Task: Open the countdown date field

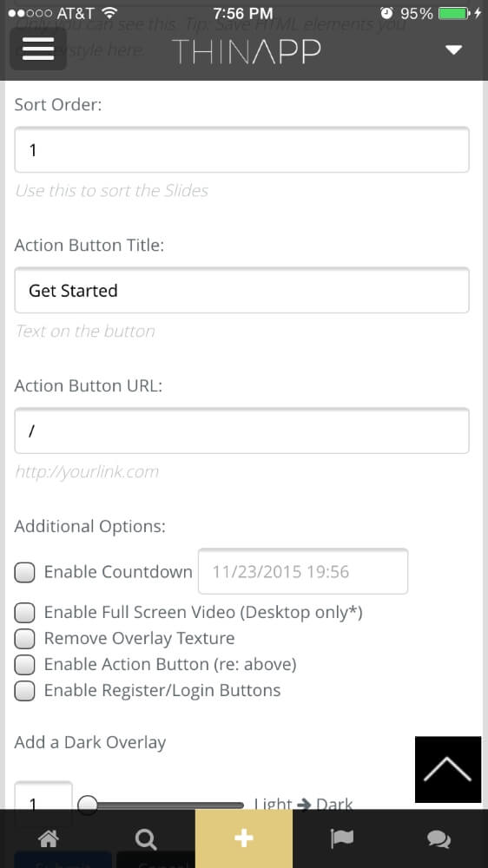Action: pyautogui.click(x=303, y=571)
